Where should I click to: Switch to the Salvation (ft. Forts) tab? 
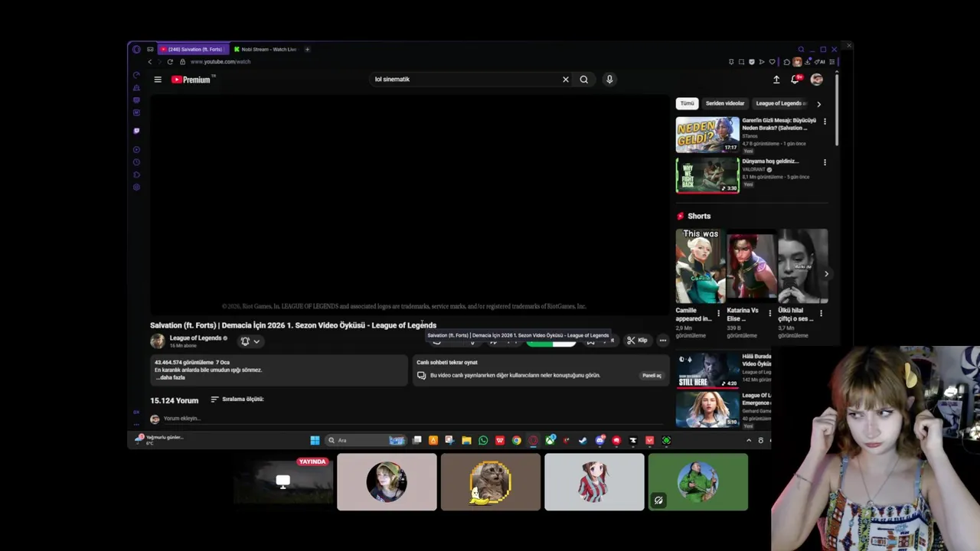(192, 49)
